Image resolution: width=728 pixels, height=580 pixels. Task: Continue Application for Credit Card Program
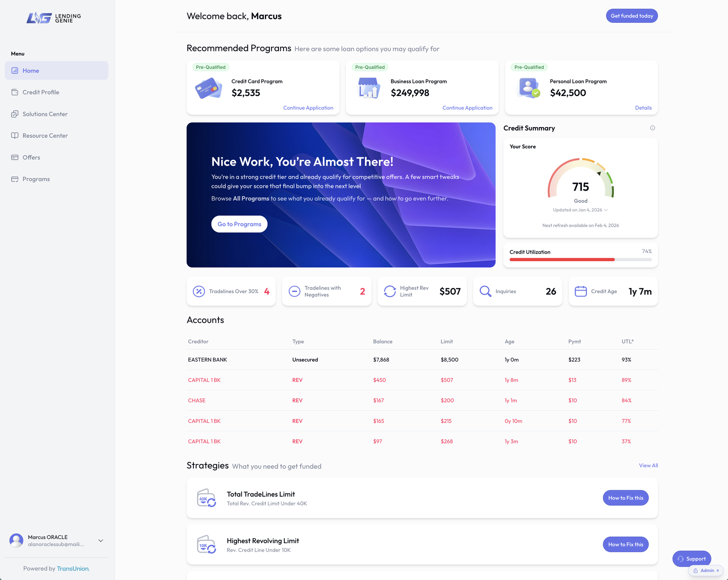tap(308, 108)
